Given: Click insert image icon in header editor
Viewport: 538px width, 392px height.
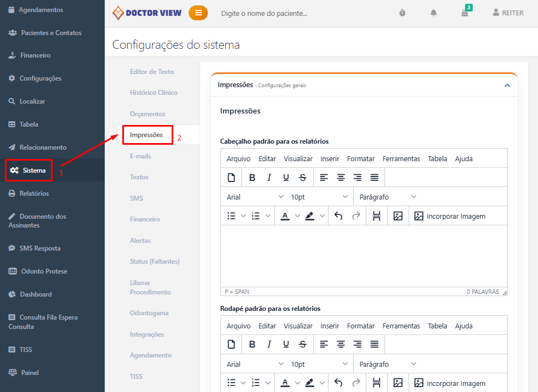Looking at the screenshot, I should pos(398,216).
